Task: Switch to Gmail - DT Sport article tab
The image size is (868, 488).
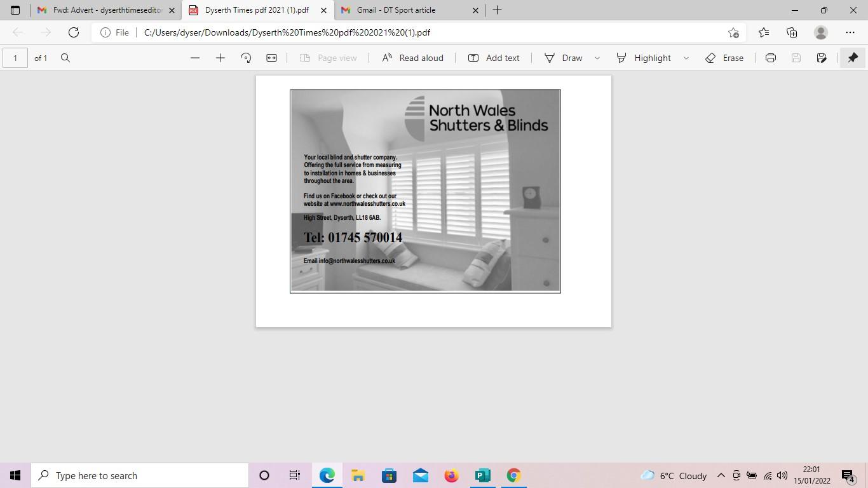Action: pos(409,10)
